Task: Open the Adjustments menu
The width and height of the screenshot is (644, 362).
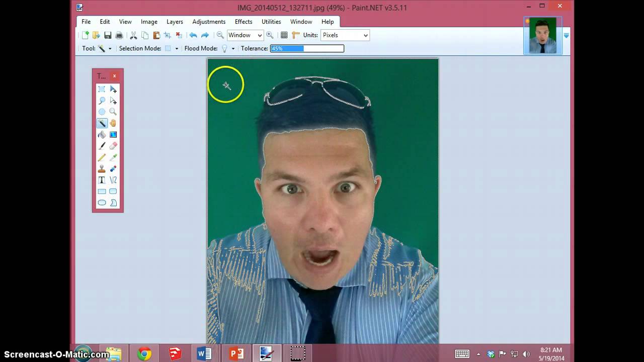Action: click(209, 22)
